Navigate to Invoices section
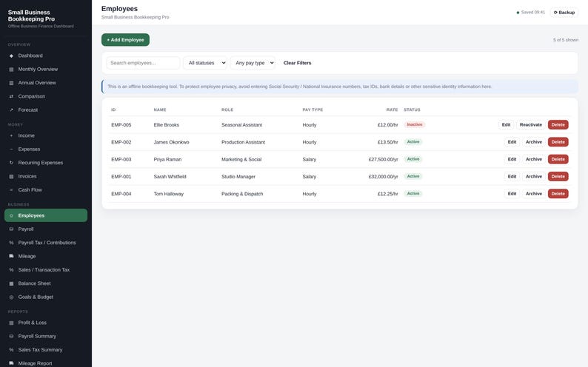The width and height of the screenshot is (588, 367). [x=46, y=176]
